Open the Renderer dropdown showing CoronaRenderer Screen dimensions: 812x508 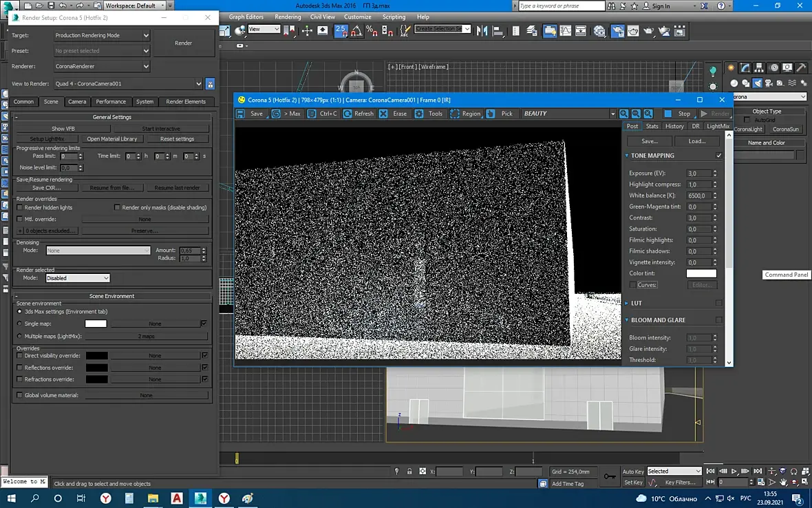[x=102, y=66]
